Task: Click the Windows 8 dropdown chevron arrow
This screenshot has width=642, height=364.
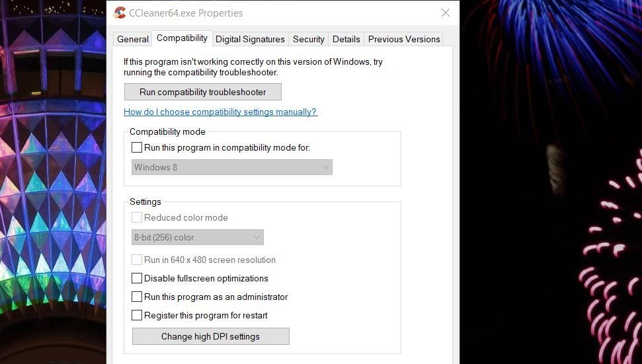Action: pos(325,167)
